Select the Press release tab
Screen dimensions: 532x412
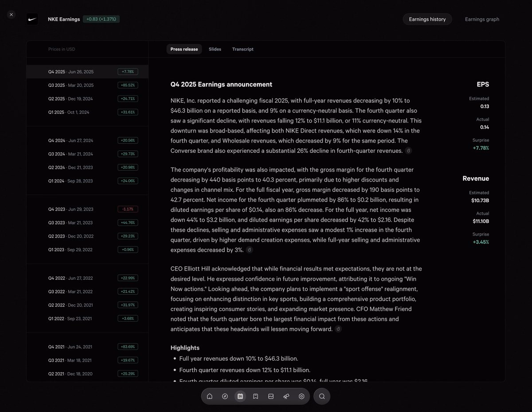click(x=184, y=49)
